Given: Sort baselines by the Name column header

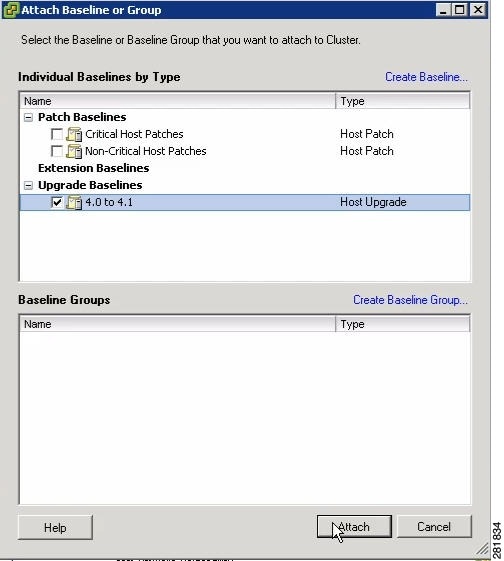Looking at the screenshot, I should pyautogui.click(x=178, y=101).
